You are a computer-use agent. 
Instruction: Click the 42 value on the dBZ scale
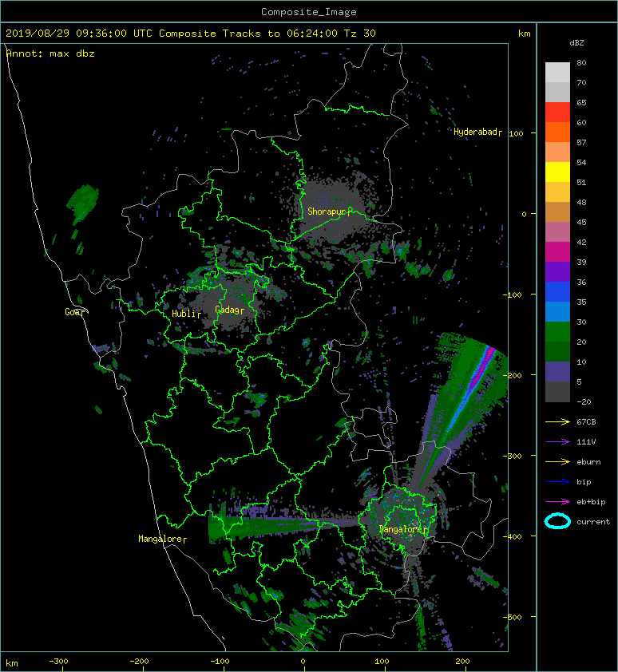tap(581, 242)
